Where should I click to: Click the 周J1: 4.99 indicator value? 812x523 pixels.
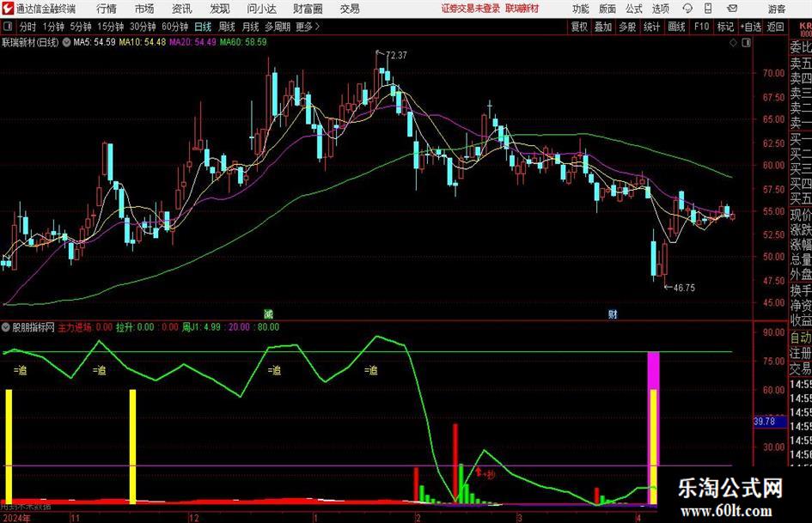pyautogui.click(x=201, y=327)
